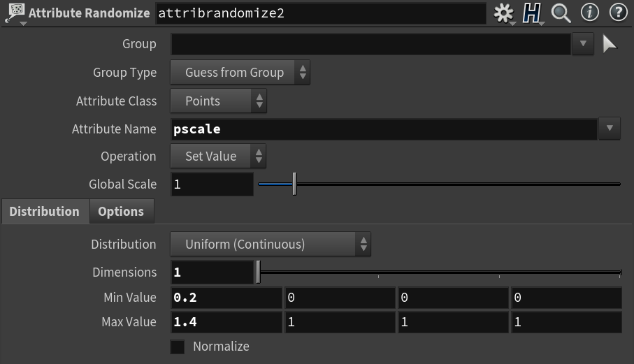
Task: Click the Houdini H takes icon
Action: [531, 13]
